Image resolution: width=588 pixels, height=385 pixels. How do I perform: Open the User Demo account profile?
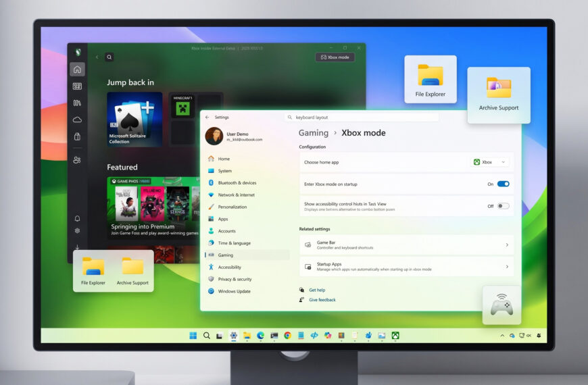tap(234, 136)
